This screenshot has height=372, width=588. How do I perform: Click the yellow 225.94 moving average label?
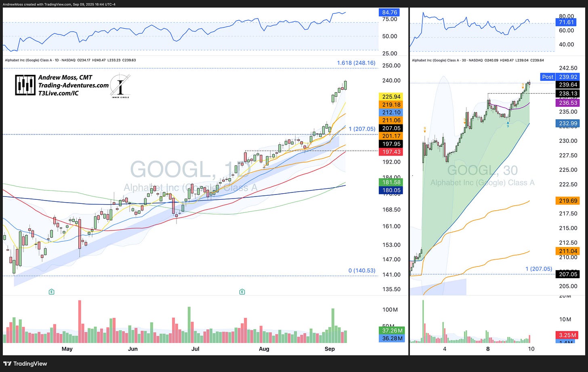391,97
